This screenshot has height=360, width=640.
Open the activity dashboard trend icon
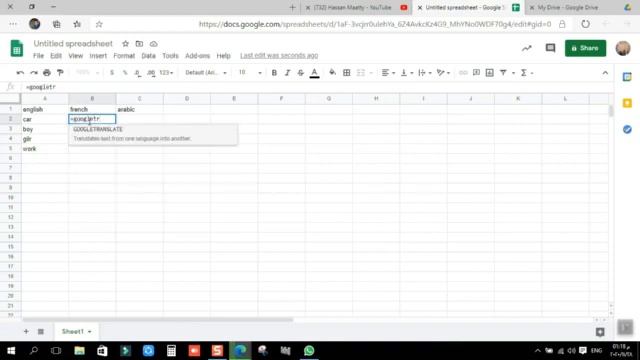[527, 48]
